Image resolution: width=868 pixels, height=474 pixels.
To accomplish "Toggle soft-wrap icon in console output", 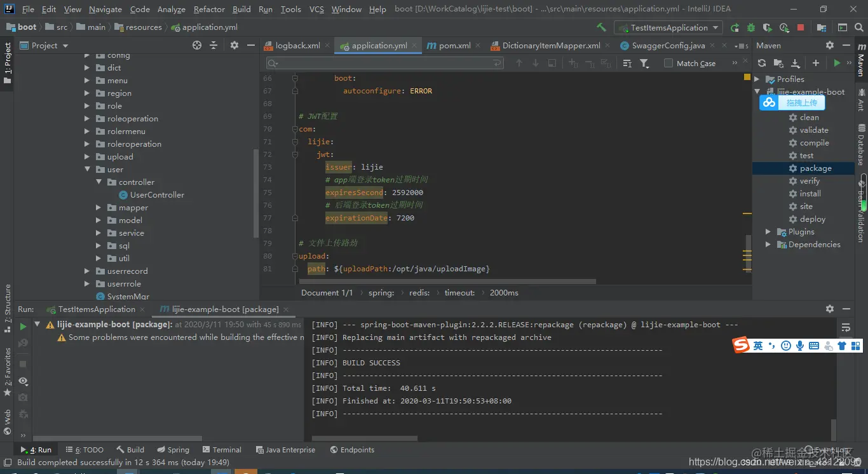I will coord(846,327).
